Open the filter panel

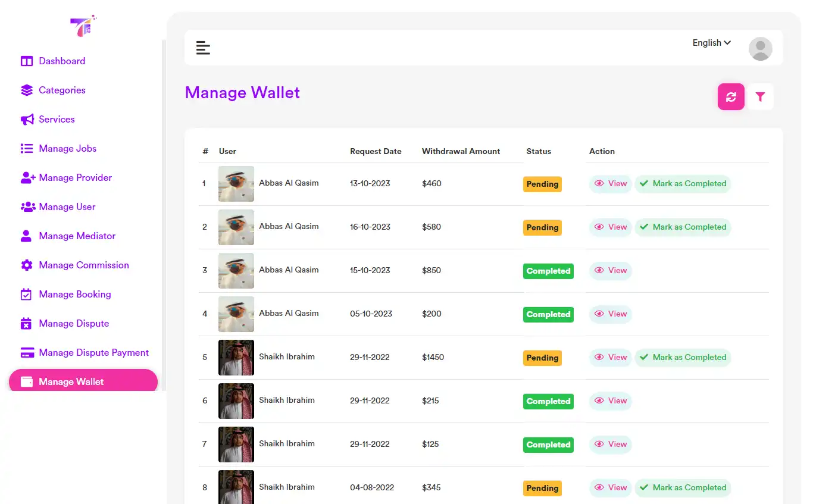760,96
